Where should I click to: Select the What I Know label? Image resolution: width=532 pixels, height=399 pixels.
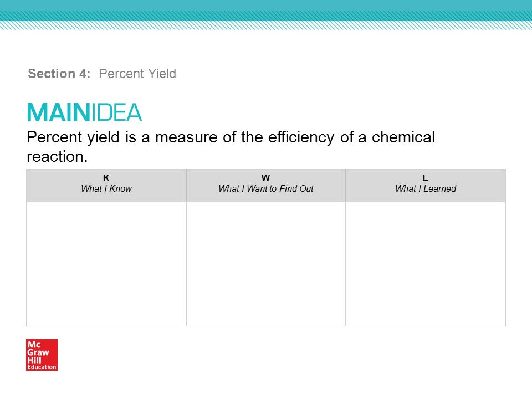[106, 188]
